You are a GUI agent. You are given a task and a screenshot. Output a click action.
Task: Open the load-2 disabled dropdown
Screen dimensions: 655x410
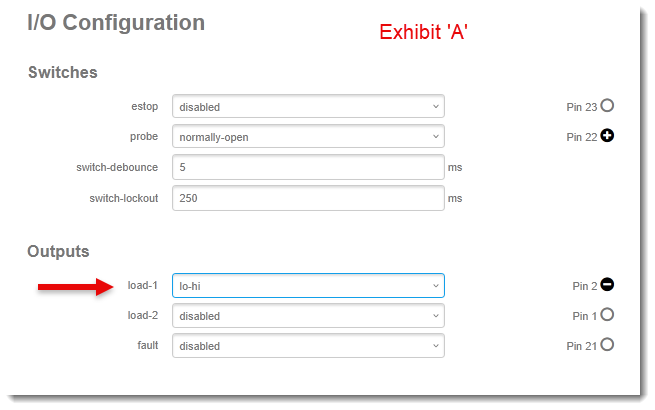coord(308,316)
